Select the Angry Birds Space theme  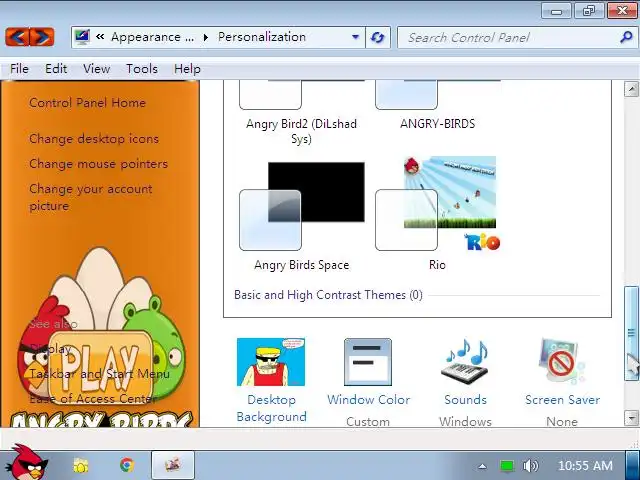pos(302,214)
